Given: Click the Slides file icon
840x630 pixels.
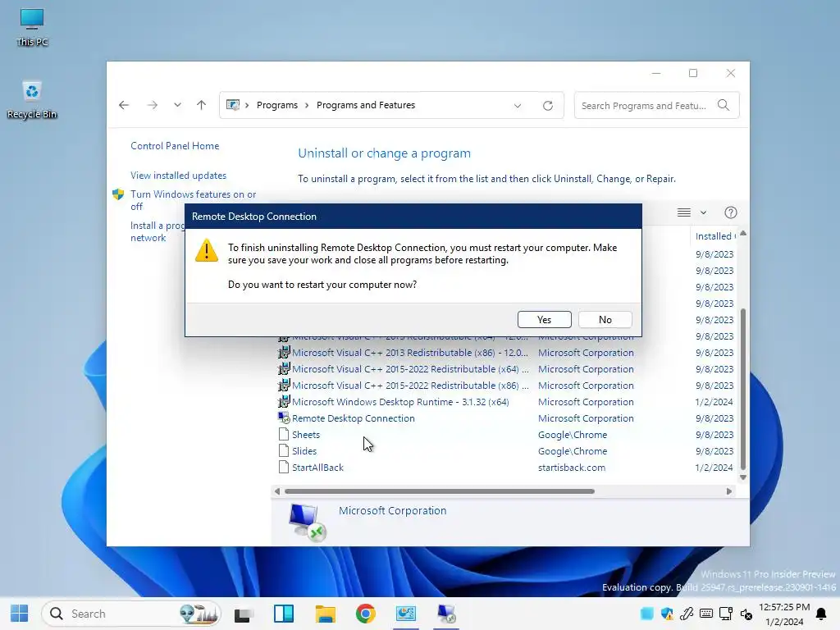Looking at the screenshot, I should coord(284,451).
